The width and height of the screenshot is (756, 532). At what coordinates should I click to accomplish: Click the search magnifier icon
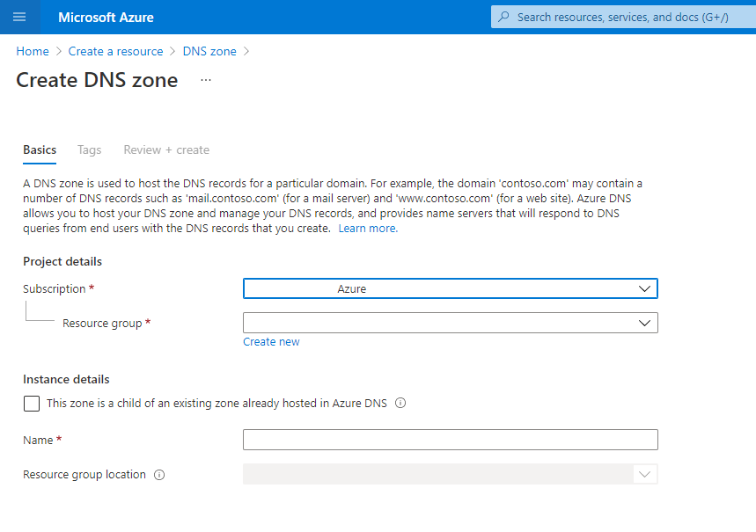pos(503,17)
